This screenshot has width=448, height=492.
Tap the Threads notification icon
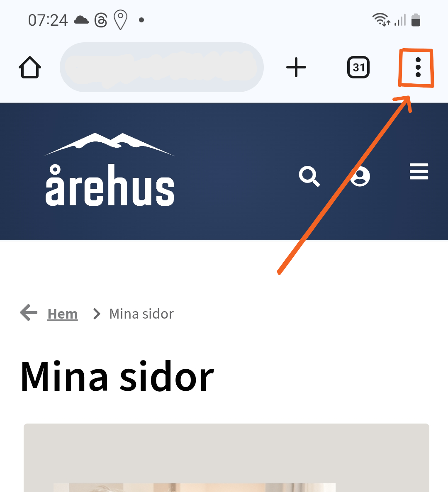click(x=101, y=20)
